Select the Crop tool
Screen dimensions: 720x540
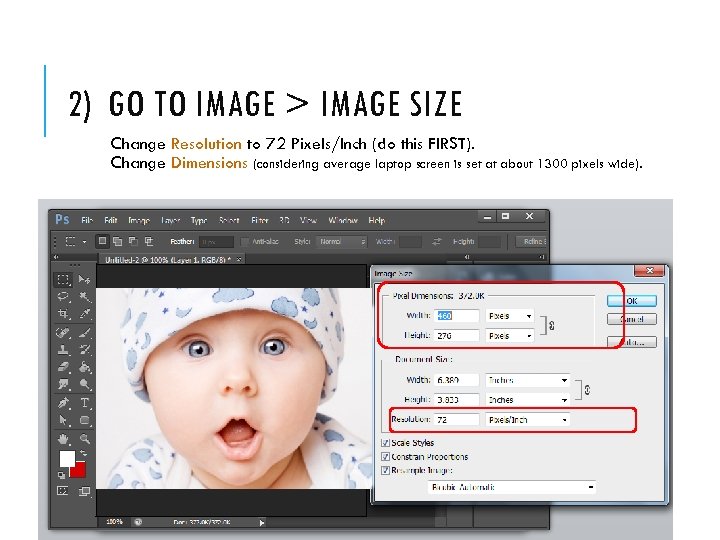click(63, 314)
